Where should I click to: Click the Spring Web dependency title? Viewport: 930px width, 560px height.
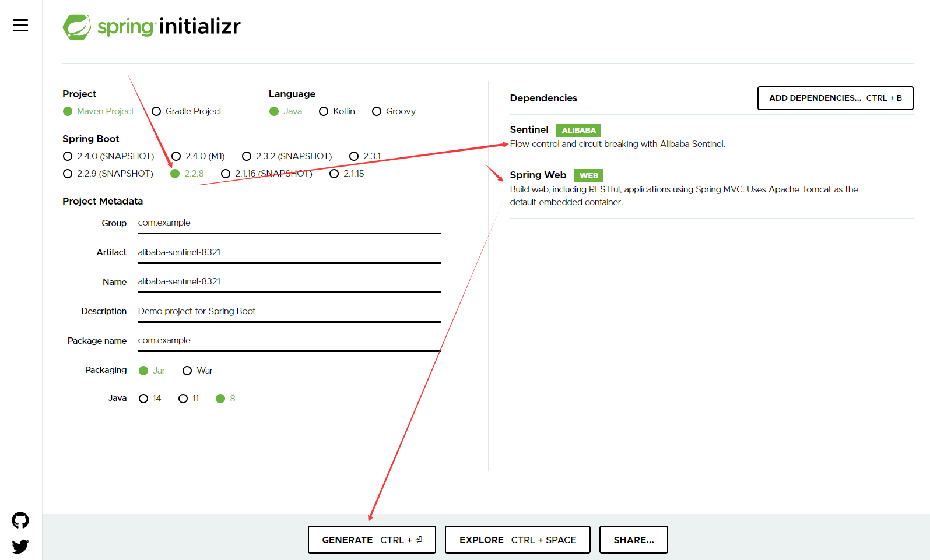pos(538,175)
